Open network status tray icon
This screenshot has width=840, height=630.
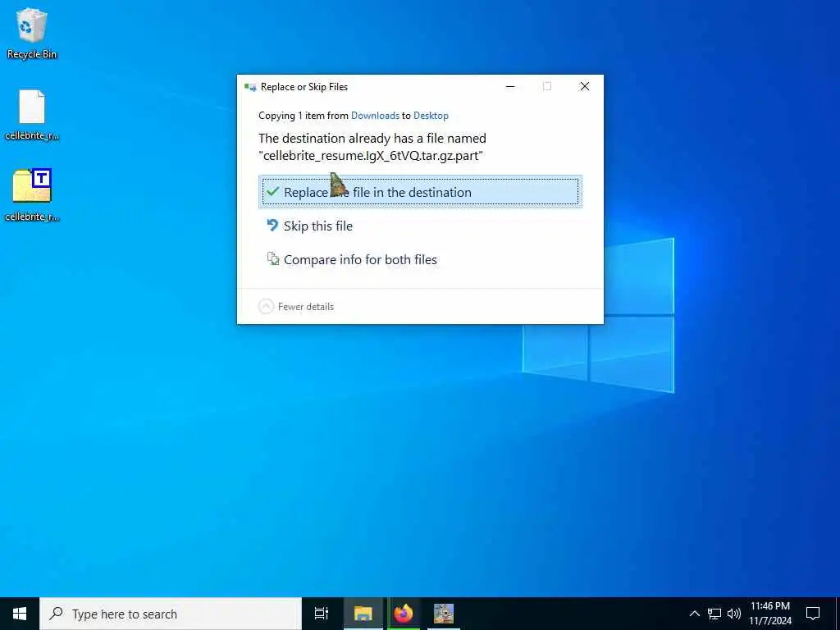coord(714,614)
